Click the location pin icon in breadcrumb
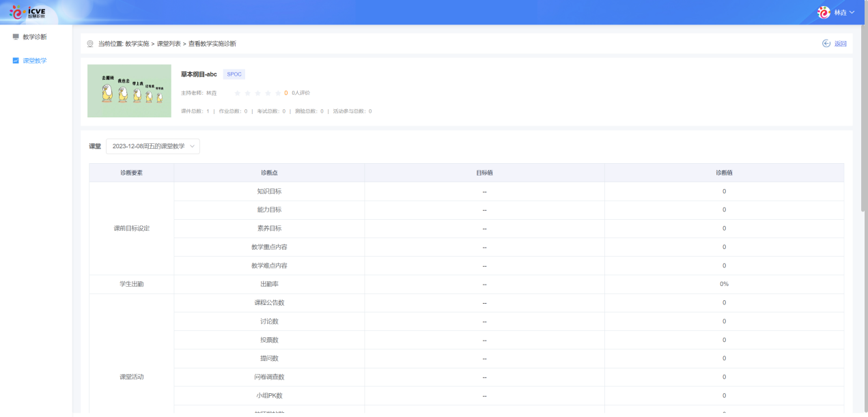The width and height of the screenshot is (868, 417). [90, 44]
